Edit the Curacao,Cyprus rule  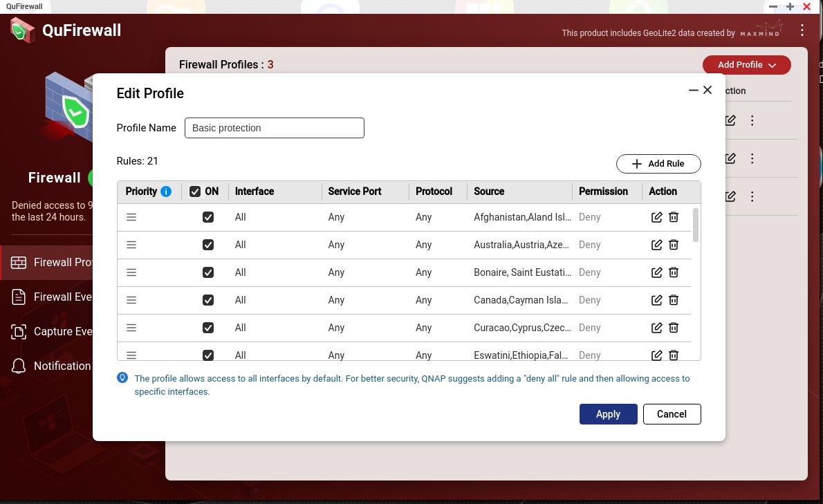tap(656, 328)
